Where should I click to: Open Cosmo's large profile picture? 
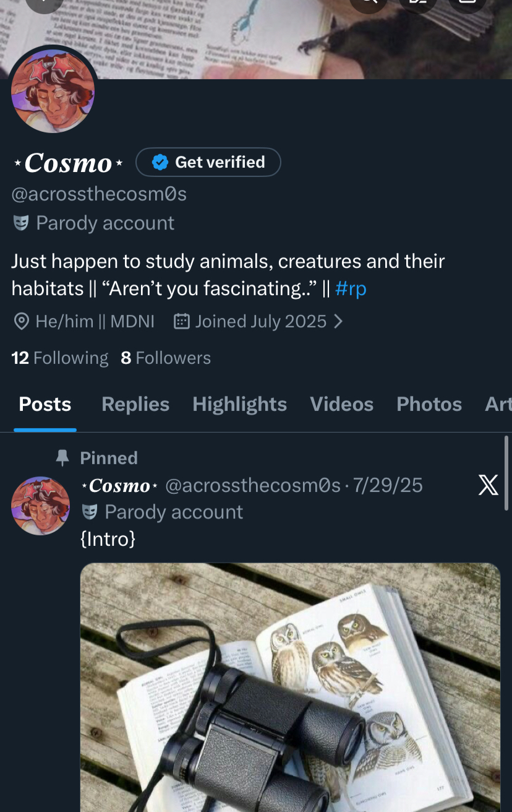coord(53,91)
